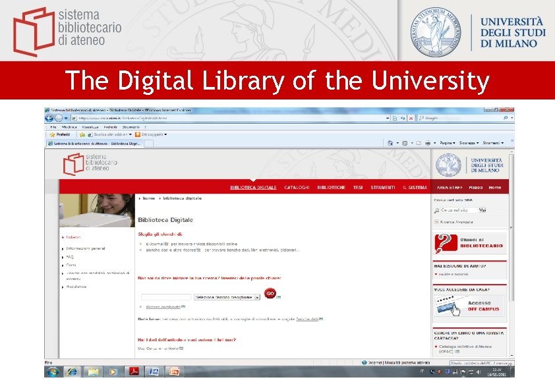Open the BIBLIOTECHE navigation item
The image size is (555, 392).
[331, 188]
